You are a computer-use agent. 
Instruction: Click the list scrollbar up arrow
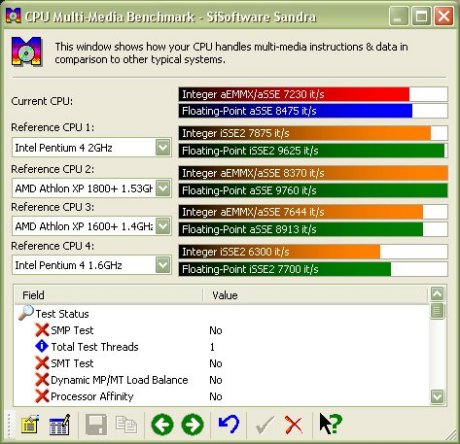(x=437, y=294)
